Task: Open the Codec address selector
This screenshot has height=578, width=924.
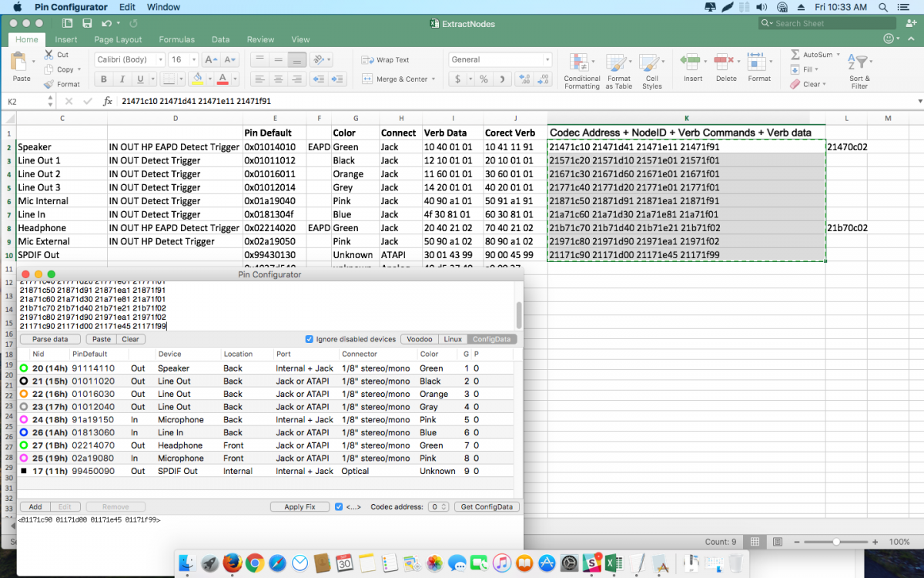Action: click(439, 506)
